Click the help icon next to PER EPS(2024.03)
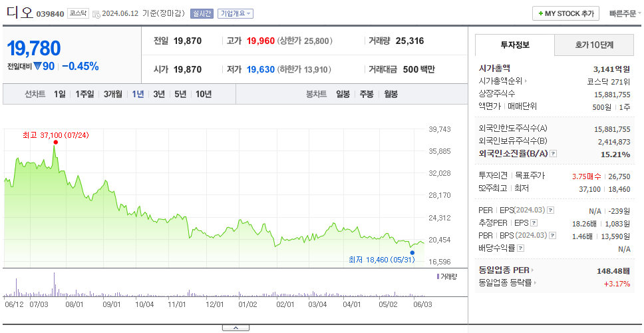 [551, 210]
